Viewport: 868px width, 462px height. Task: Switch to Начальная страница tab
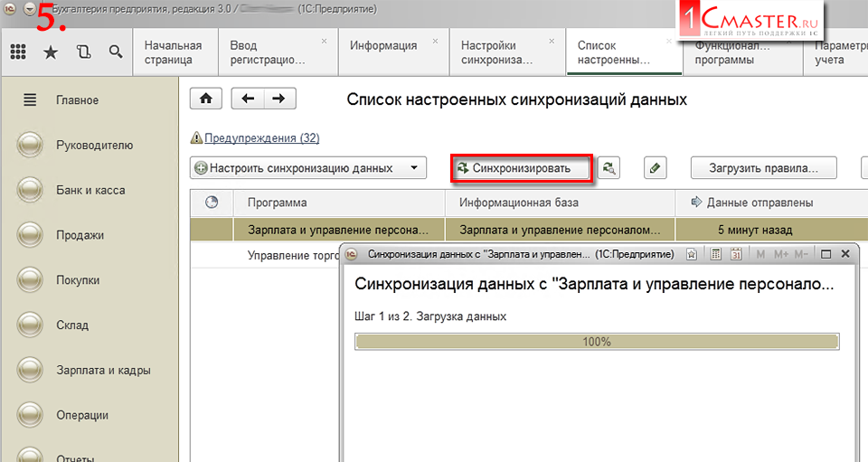174,52
